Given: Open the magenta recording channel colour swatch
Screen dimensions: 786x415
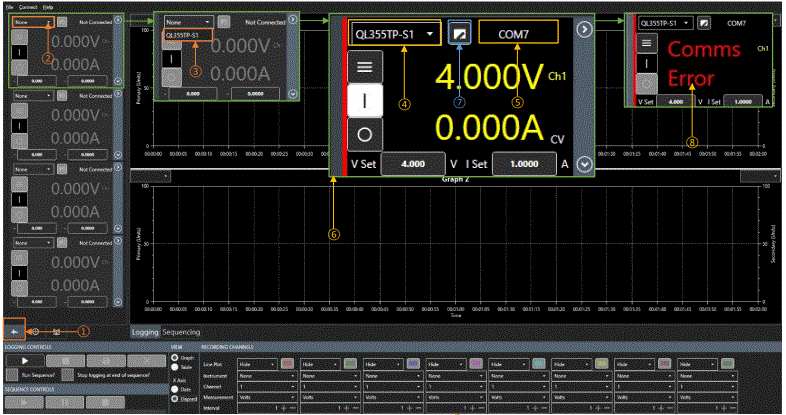Looking at the screenshot, I should (x=476, y=364).
